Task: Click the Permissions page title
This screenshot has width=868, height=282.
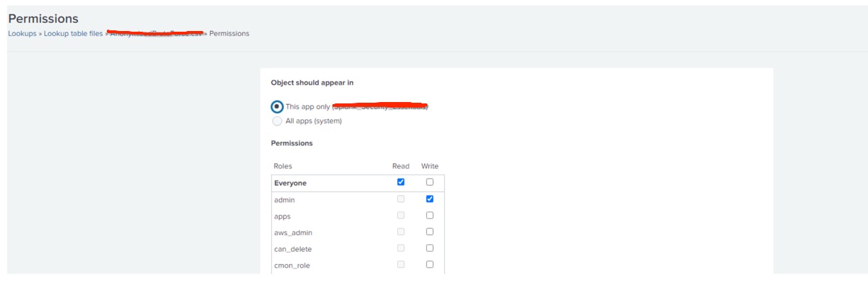Action: point(43,19)
